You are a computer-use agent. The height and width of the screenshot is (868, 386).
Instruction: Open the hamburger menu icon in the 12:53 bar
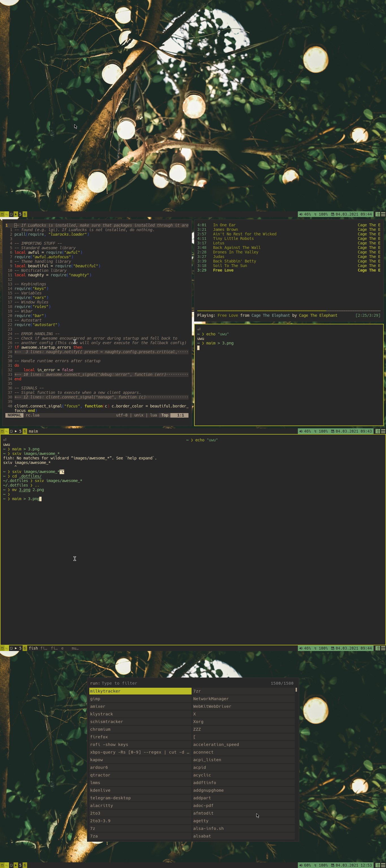click(383, 865)
